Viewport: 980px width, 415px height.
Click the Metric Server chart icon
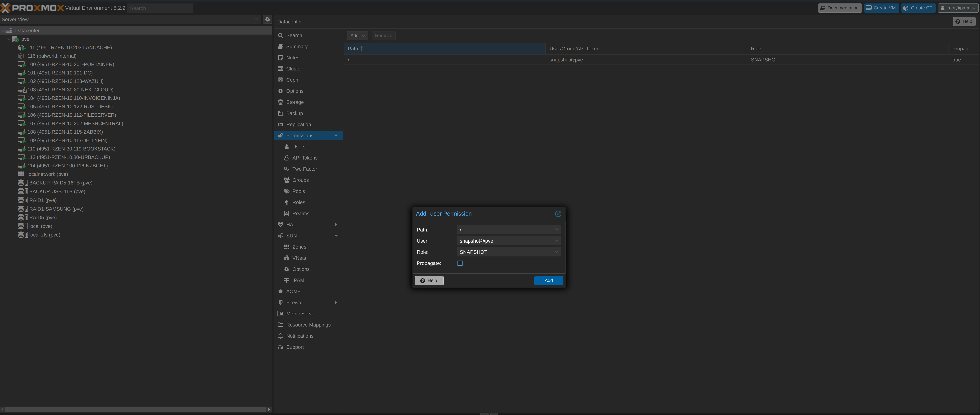coord(280,314)
